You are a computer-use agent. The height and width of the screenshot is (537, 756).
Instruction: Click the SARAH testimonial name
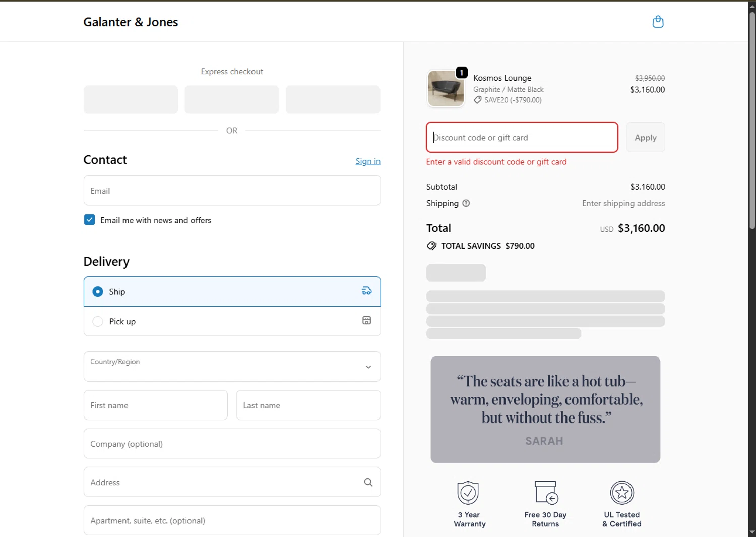point(544,441)
